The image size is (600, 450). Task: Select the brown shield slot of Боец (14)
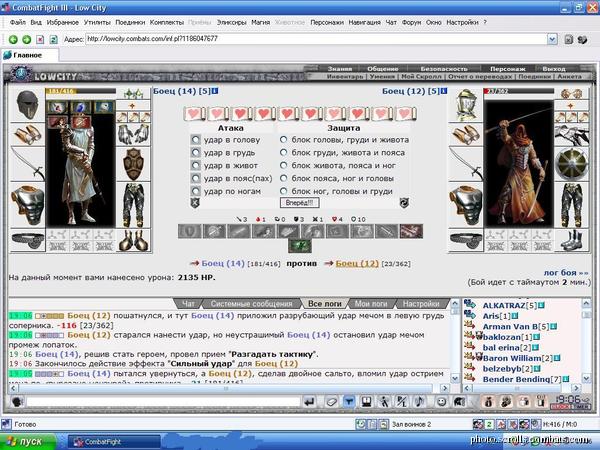click(134, 164)
